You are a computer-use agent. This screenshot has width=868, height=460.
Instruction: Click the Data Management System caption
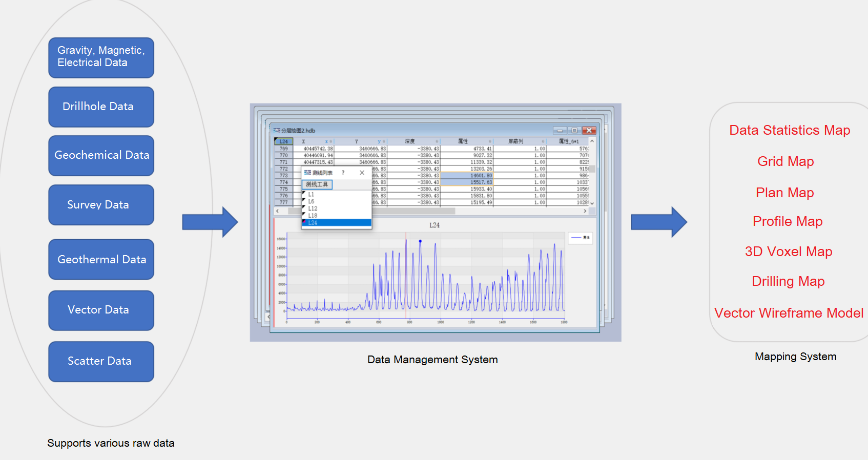[432, 360]
